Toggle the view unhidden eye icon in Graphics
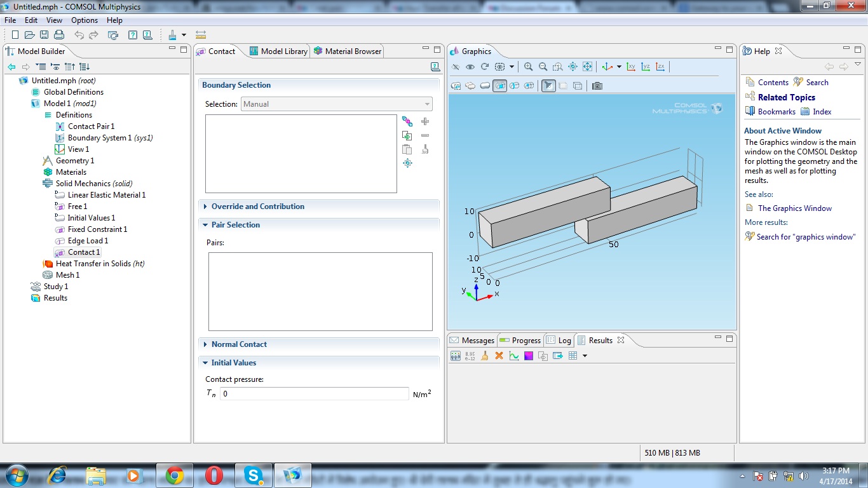 tap(470, 67)
